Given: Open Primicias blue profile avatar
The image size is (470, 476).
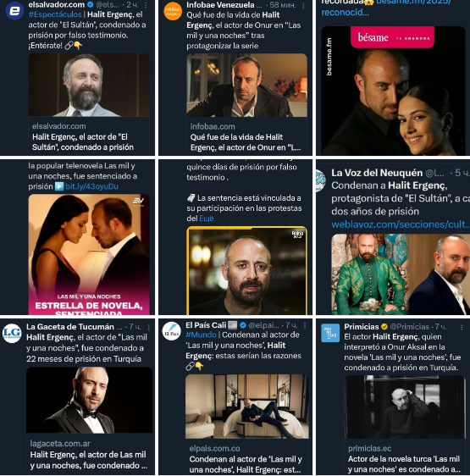Looking at the screenshot, I should coord(330,333).
